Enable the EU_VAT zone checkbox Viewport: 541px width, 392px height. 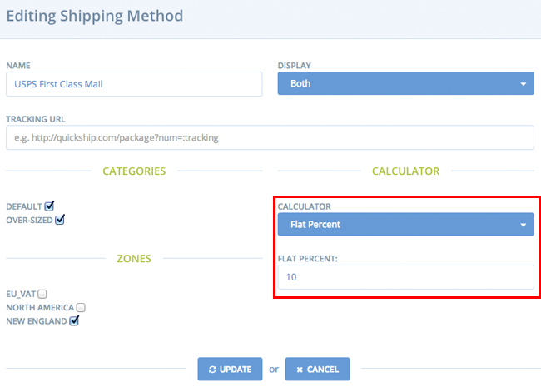42,294
